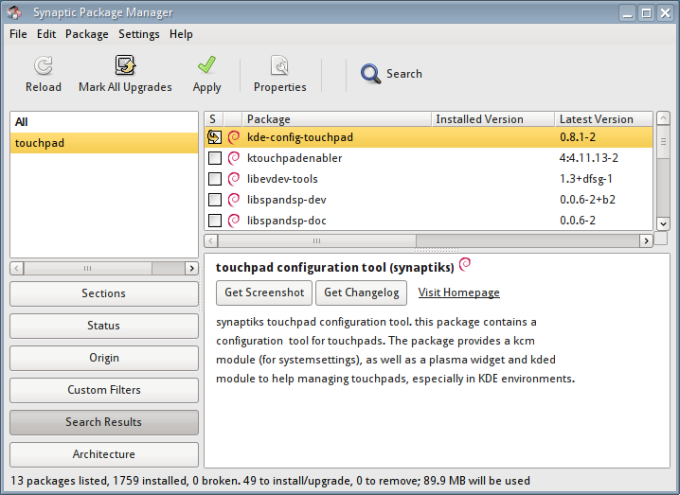The height and width of the screenshot is (495, 680).
Task: Click the green Apply checkmark icon
Action: click(x=207, y=67)
